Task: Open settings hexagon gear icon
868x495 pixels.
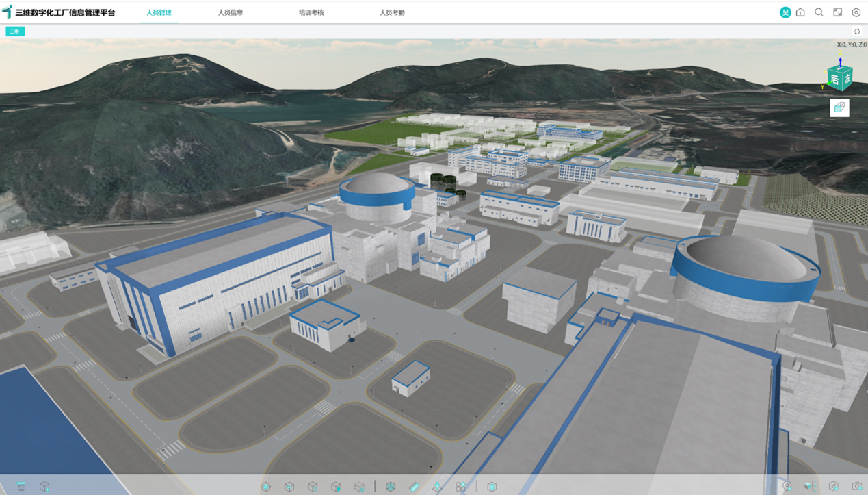Action: [x=856, y=12]
